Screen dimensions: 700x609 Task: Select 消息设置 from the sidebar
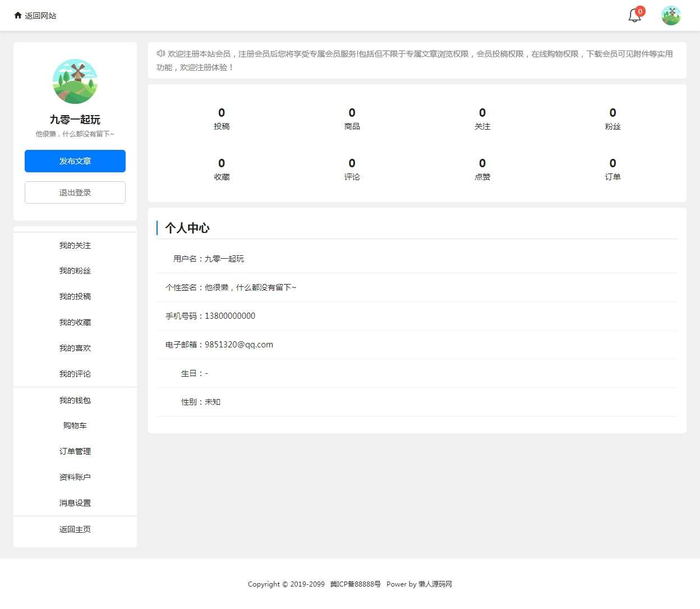(75, 502)
